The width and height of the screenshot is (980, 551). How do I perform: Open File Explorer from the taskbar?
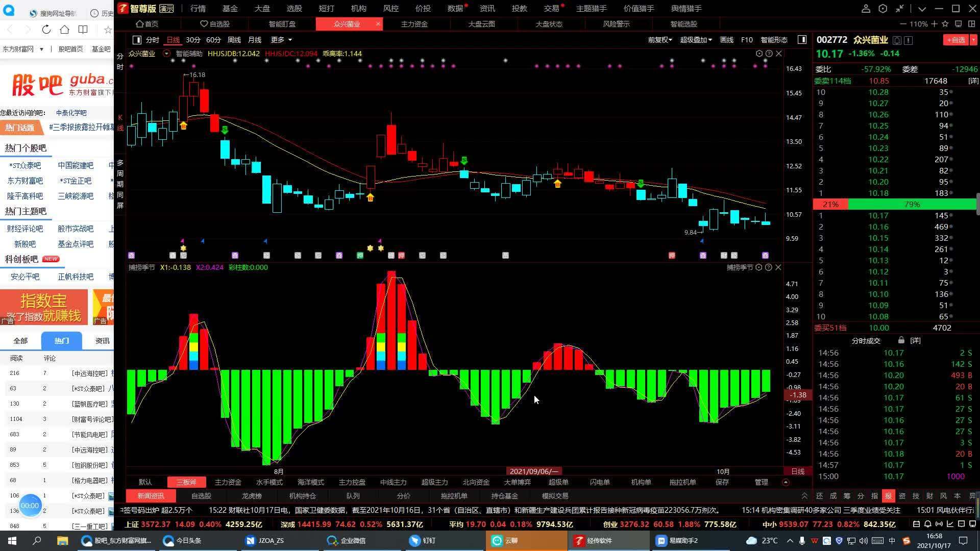click(x=62, y=541)
